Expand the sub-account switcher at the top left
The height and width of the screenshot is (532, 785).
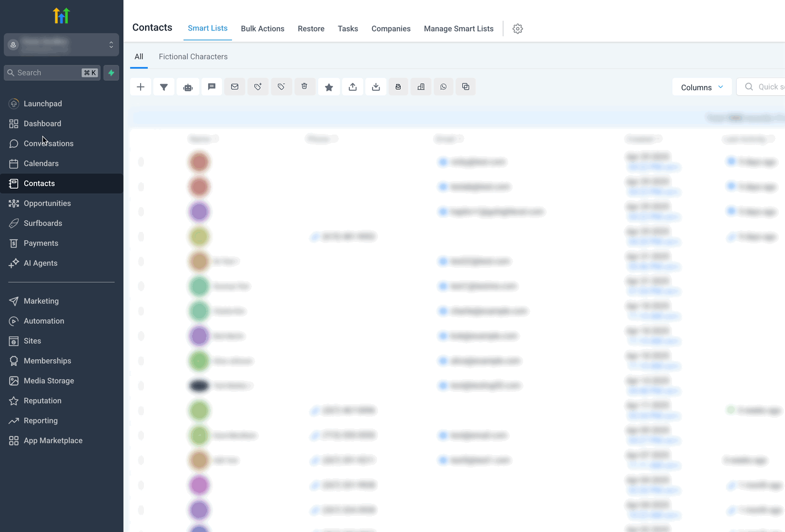pyautogui.click(x=61, y=44)
